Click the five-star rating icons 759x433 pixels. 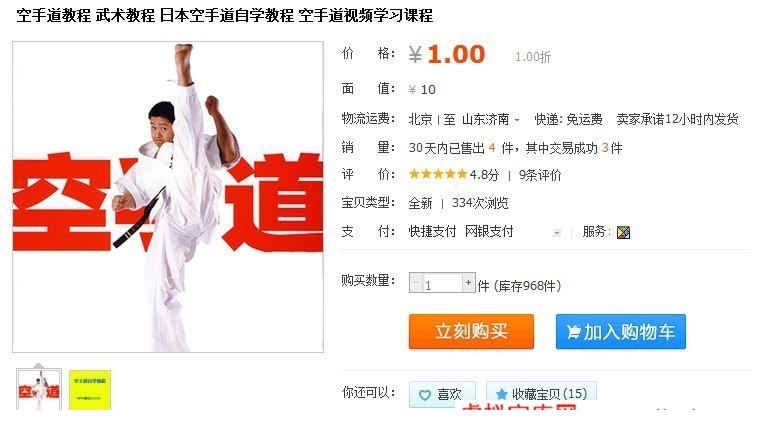pyautogui.click(x=438, y=174)
